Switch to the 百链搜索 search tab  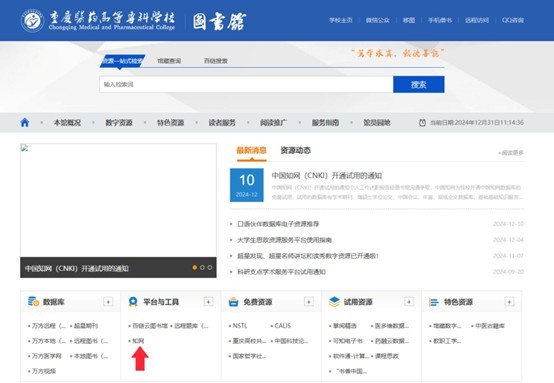tap(216, 61)
